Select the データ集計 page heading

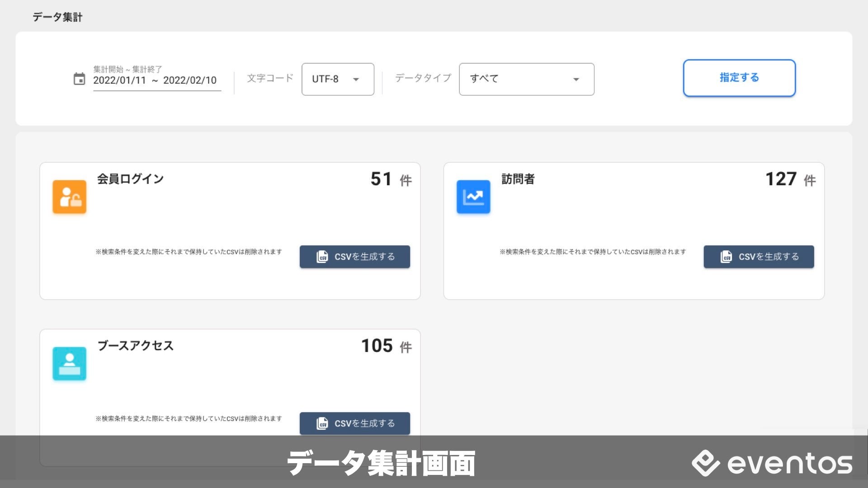(x=57, y=17)
